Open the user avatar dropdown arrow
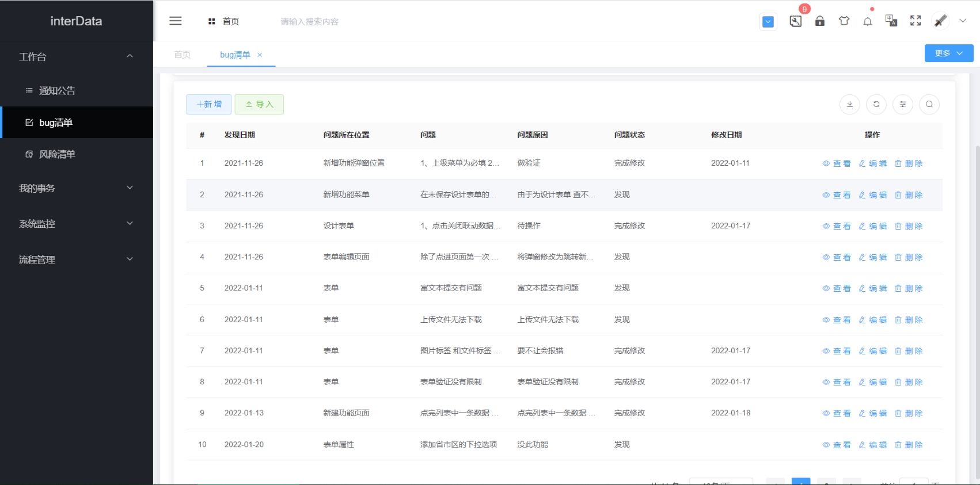 [963, 21]
